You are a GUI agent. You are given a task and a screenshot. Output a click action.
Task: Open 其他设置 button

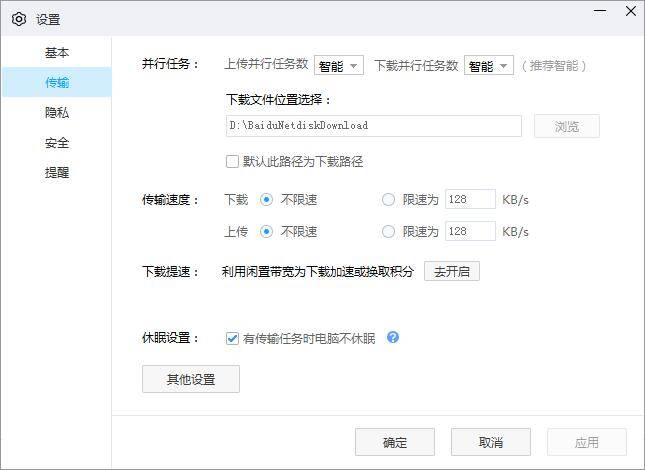tap(191, 380)
